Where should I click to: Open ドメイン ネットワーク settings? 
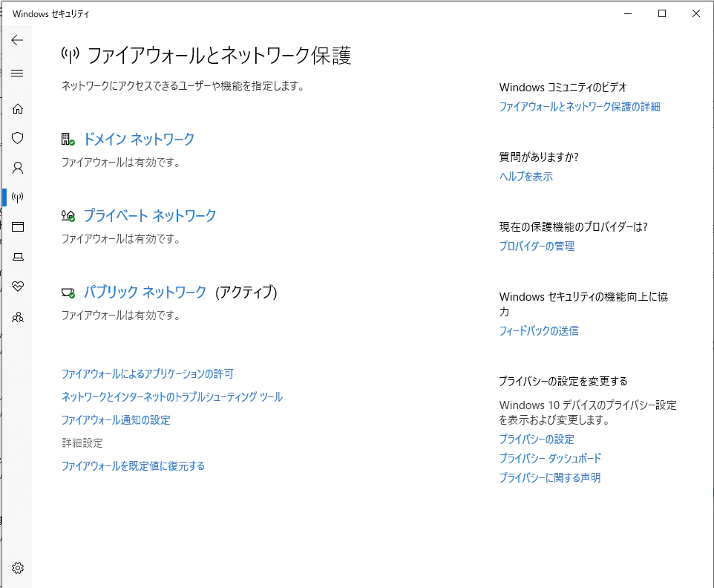click(x=139, y=139)
